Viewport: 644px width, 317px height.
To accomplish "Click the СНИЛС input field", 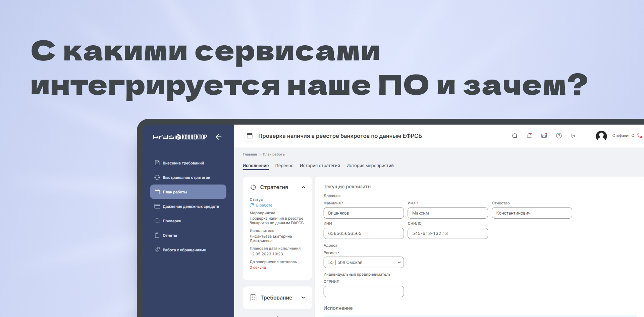I will [447, 233].
